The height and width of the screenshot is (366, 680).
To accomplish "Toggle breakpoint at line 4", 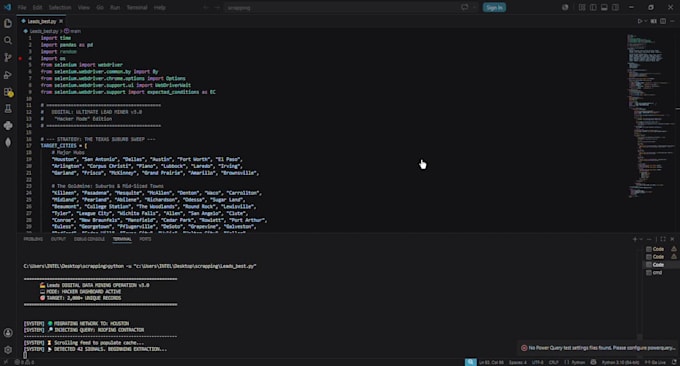I will (x=20, y=58).
